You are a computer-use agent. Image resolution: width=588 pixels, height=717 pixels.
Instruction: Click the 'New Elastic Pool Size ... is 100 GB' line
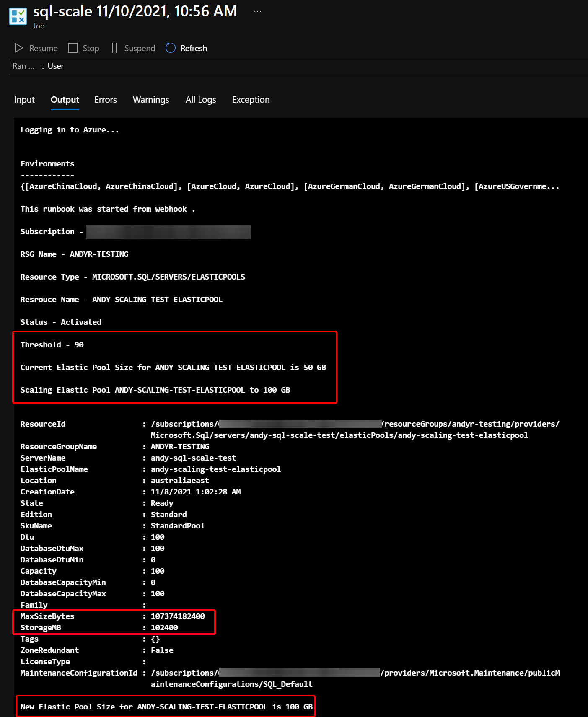pos(166,707)
